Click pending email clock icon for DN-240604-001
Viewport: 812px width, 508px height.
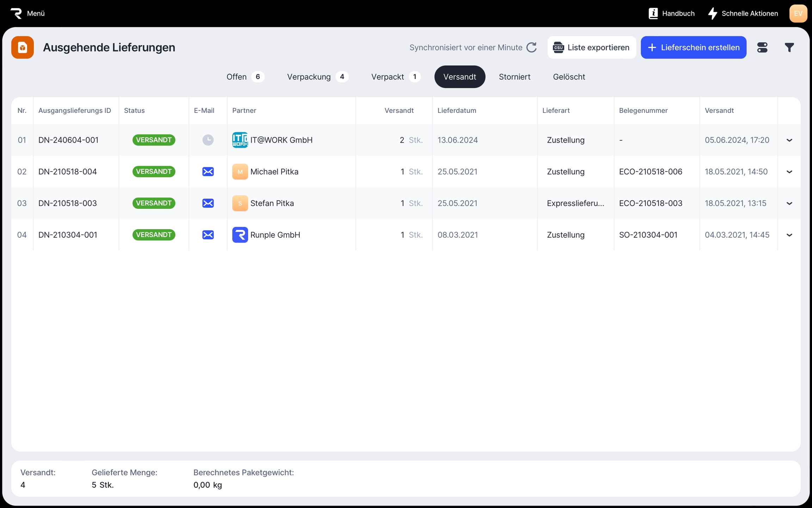point(208,140)
